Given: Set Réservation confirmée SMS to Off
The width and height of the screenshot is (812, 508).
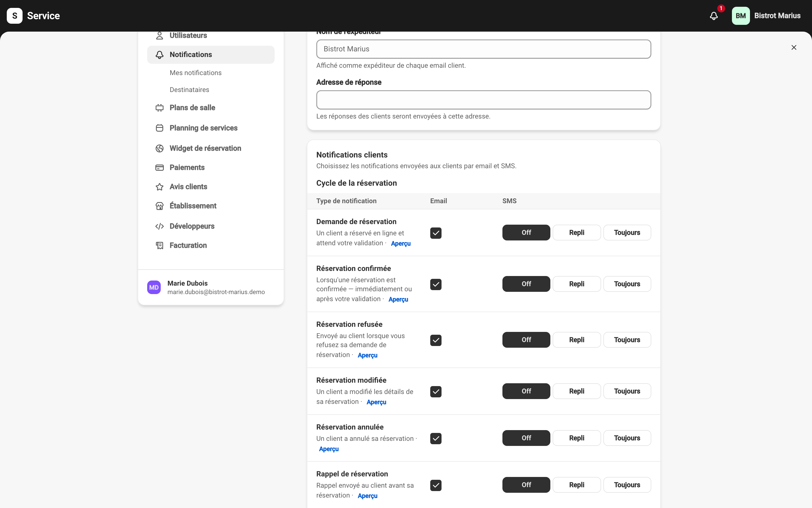Looking at the screenshot, I should coord(526,284).
